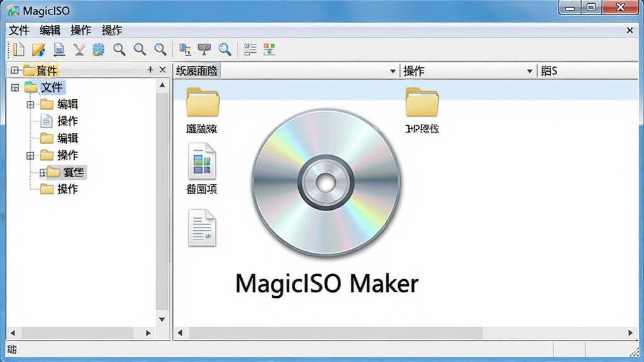Click the colored tiles toolbar icon

coord(269,50)
